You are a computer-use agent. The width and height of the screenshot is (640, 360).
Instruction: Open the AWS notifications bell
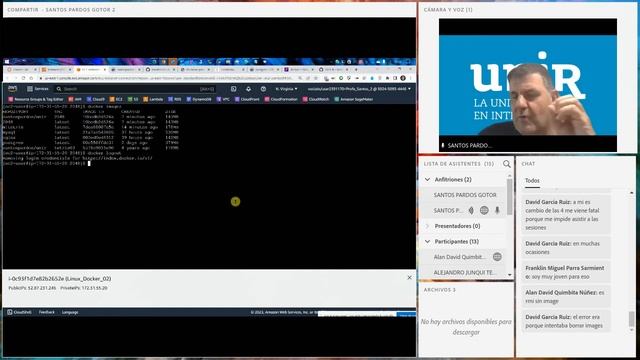pos(249,89)
